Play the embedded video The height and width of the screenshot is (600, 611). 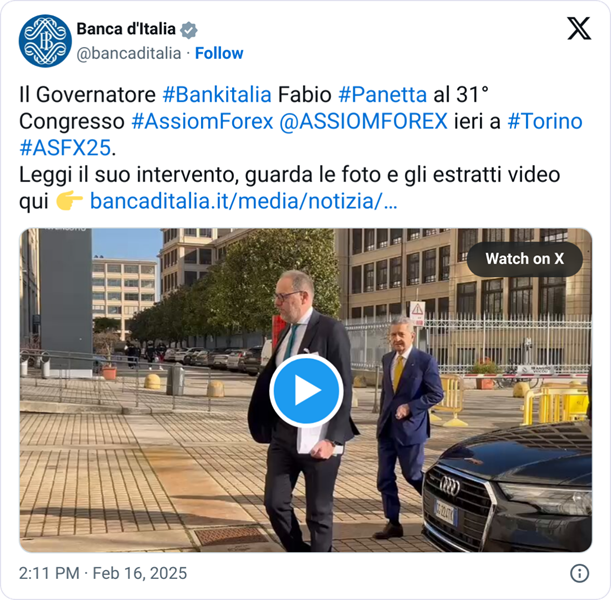(x=306, y=391)
